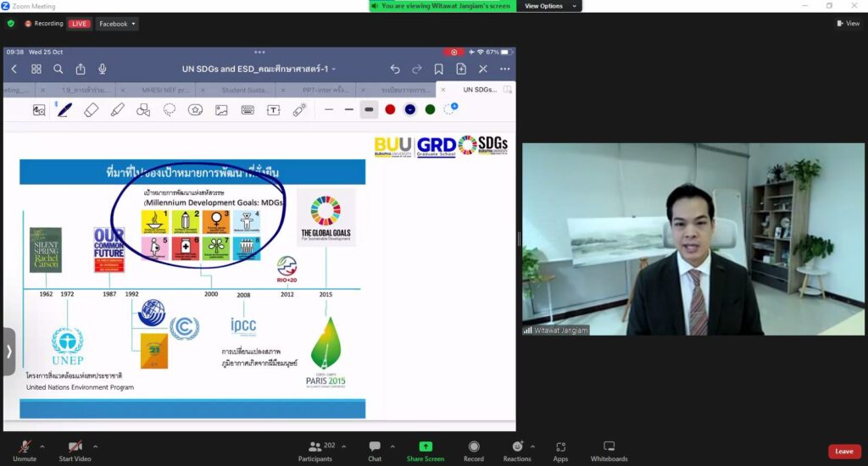The height and width of the screenshot is (466, 868).
Task: Open Whiteboards in Zoom
Action: [609, 449]
